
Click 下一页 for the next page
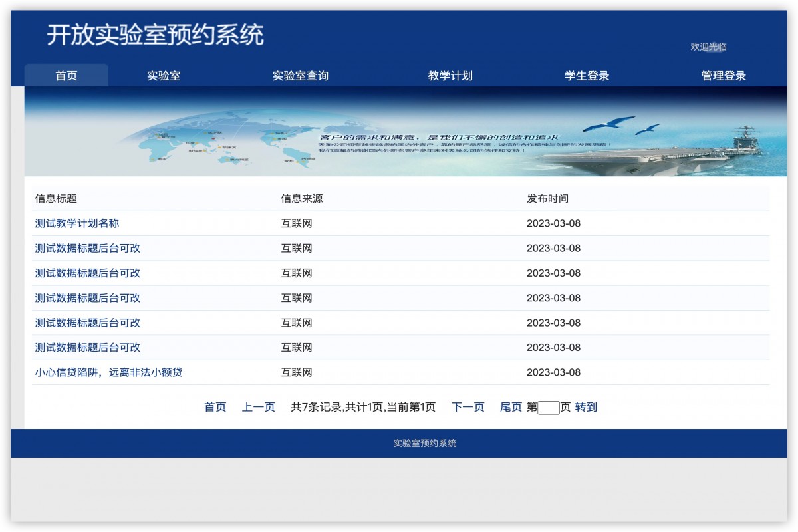tap(468, 407)
